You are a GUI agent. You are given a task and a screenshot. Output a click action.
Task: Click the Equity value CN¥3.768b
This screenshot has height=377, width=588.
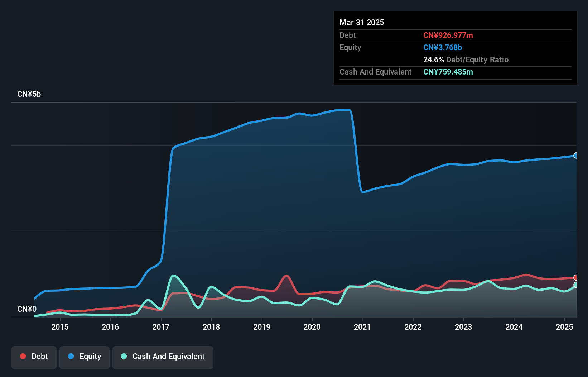443,47
